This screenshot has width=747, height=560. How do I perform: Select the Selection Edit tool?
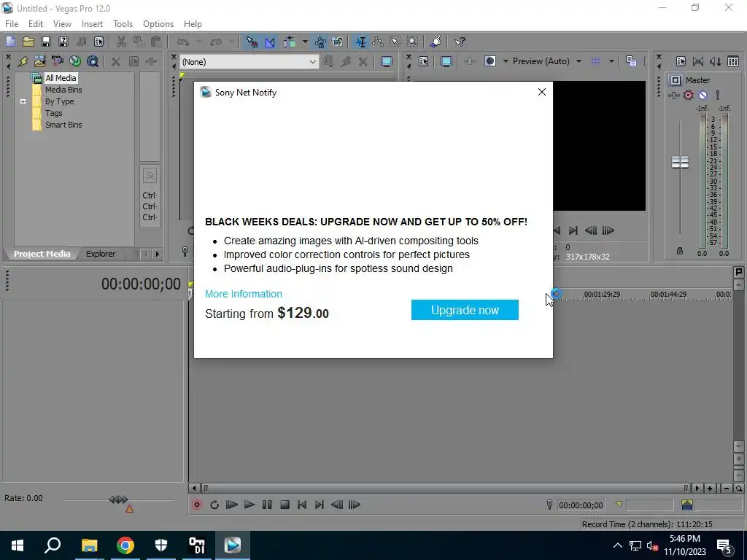[395, 42]
